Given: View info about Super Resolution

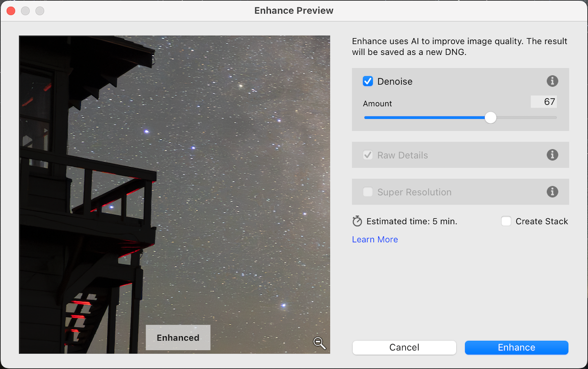Looking at the screenshot, I should coord(552,192).
